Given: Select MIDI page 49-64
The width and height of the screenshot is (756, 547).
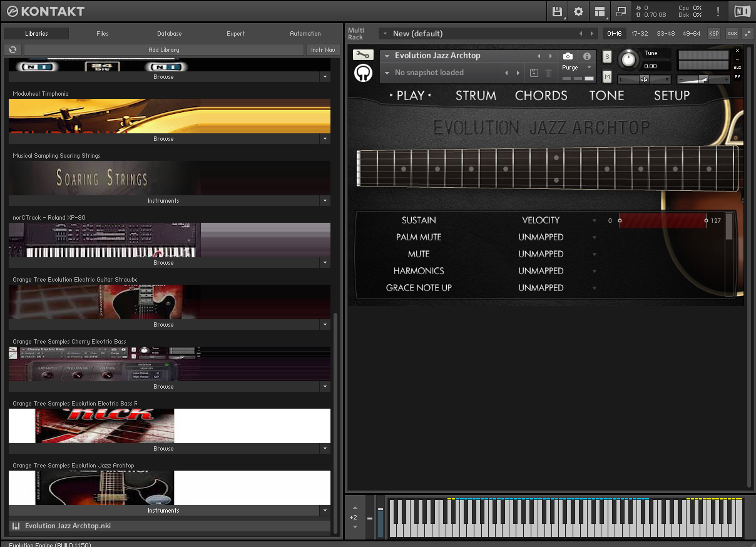Looking at the screenshot, I should [692, 34].
